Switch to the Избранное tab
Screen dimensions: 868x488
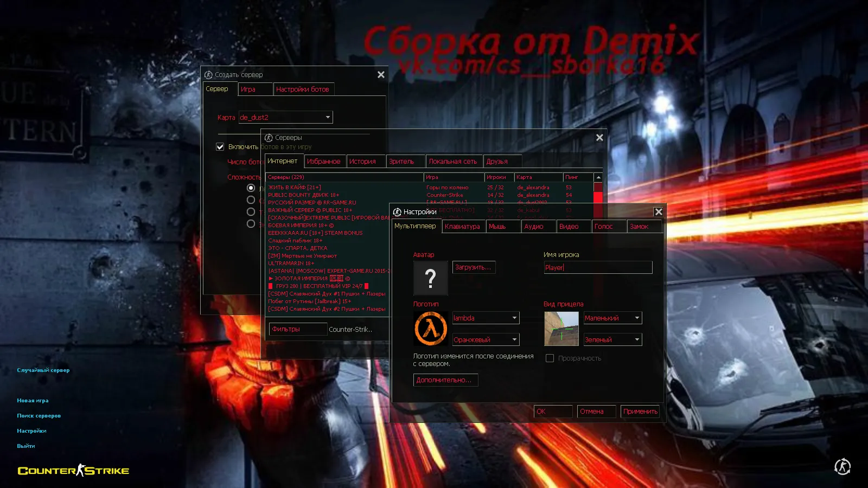(x=324, y=161)
